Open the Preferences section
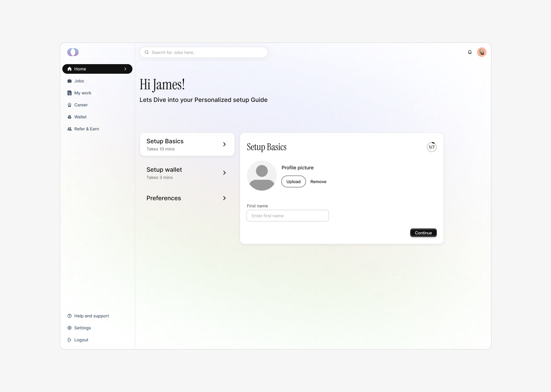 tap(187, 198)
